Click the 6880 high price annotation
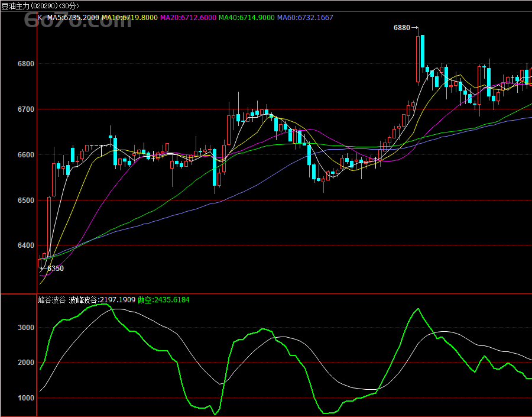The image size is (532, 417). point(402,28)
